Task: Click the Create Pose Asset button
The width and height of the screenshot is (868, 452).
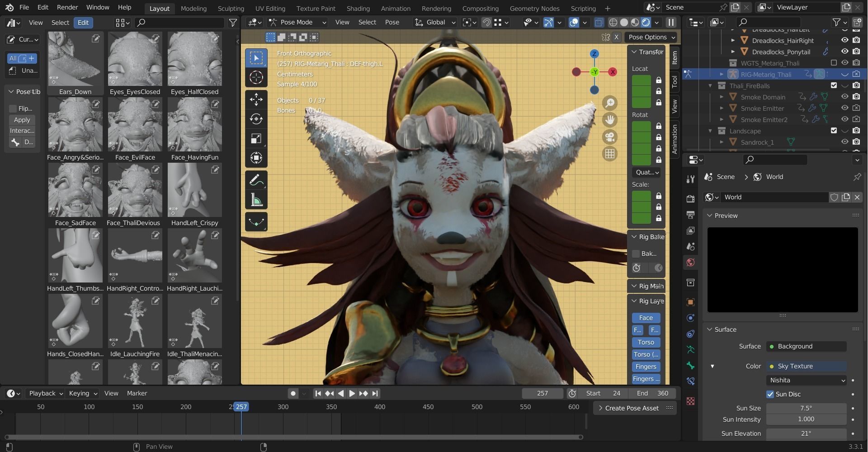Action: pos(631,408)
